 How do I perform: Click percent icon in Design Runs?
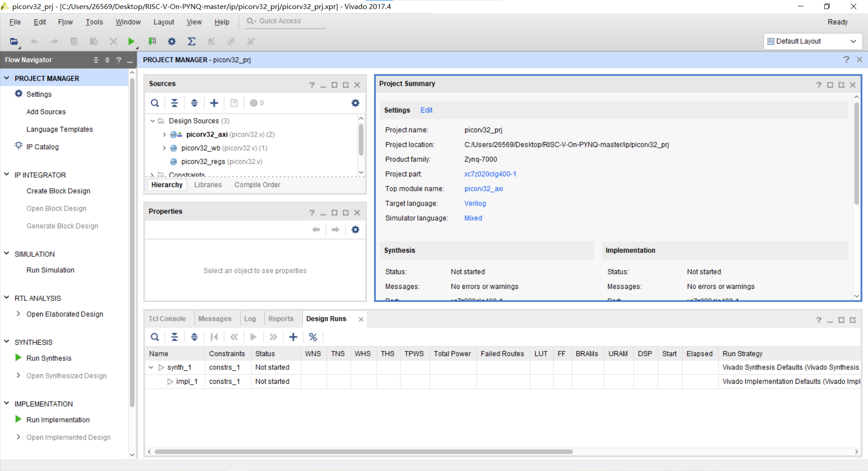[x=313, y=337]
